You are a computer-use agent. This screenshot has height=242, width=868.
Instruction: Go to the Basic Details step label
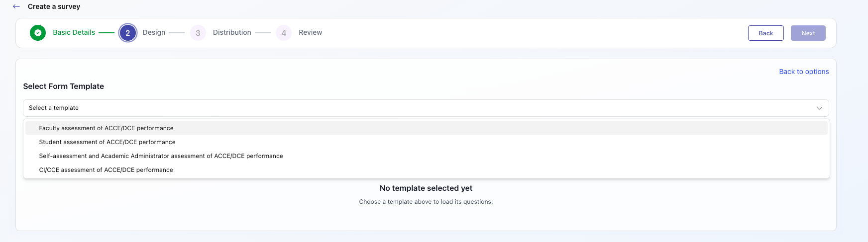click(74, 32)
